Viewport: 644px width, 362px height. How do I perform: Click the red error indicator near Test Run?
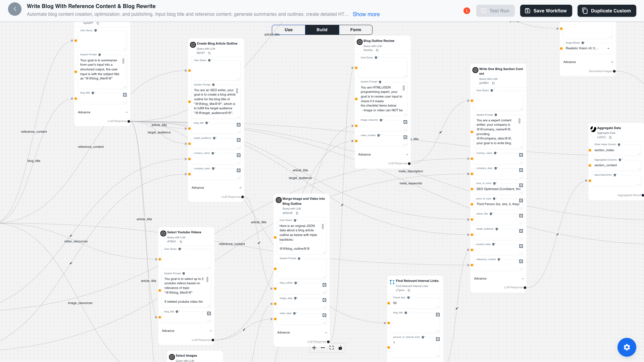point(466,10)
